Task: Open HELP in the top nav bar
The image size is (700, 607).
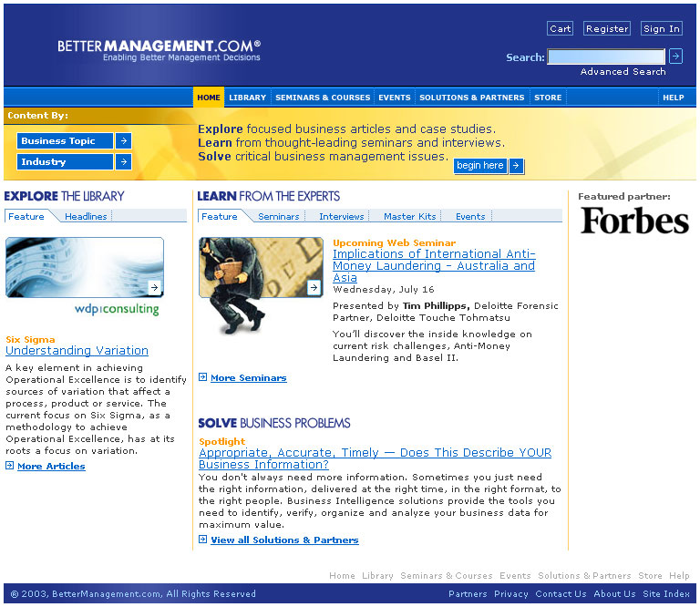Action: 674,98
